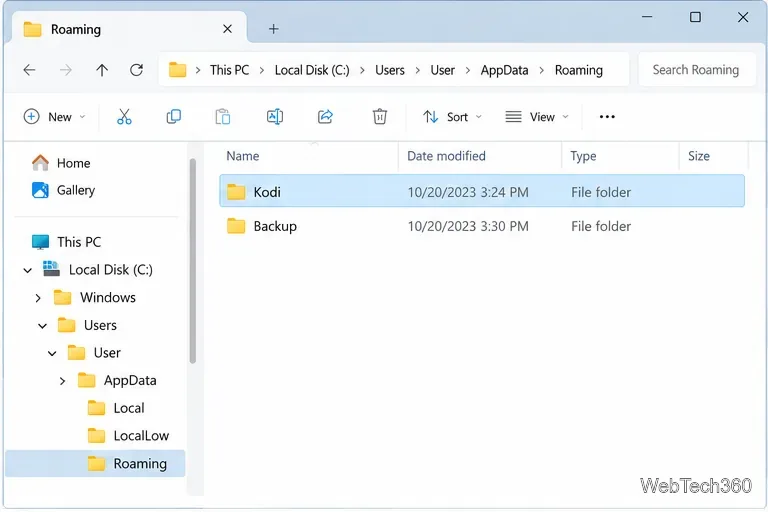Click AppData breadcrumb in address bar
This screenshot has width=768, height=512.
(x=504, y=70)
